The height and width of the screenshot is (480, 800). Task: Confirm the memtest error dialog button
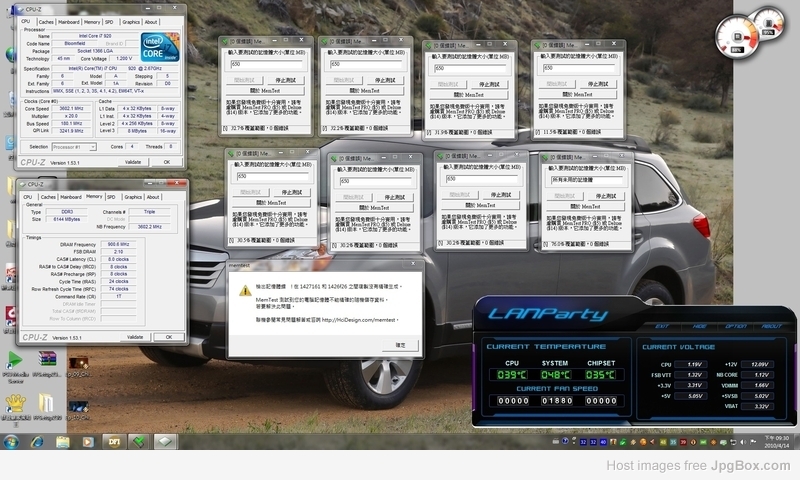[x=400, y=344]
